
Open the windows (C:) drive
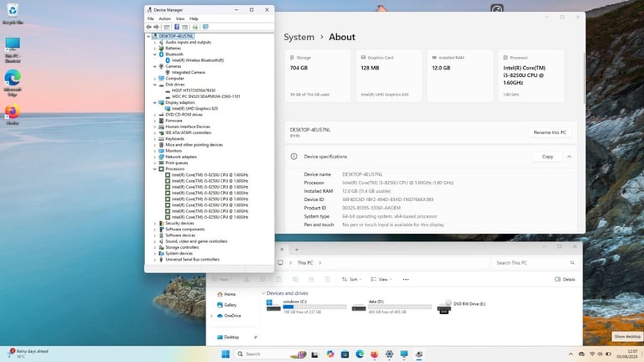[x=306, y=307]
